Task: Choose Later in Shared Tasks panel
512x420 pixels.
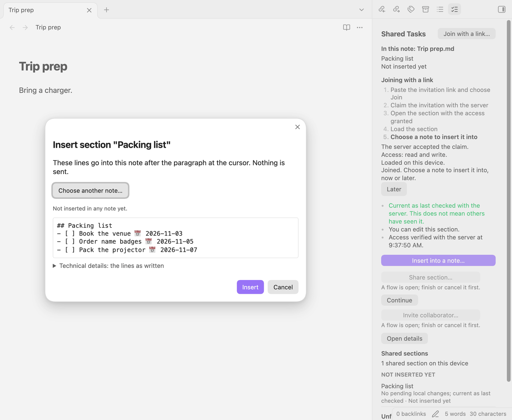Action: coord(394,189)
